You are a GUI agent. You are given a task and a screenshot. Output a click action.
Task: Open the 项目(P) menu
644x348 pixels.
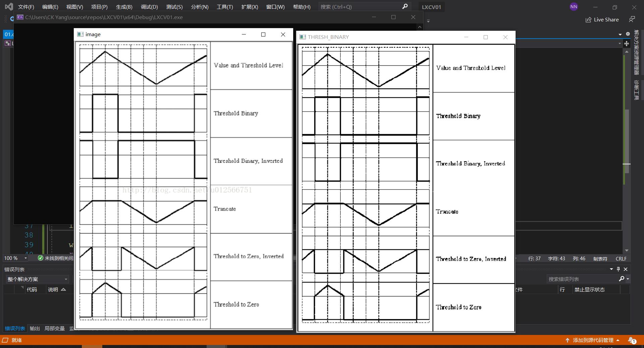(x=99, y=7)
